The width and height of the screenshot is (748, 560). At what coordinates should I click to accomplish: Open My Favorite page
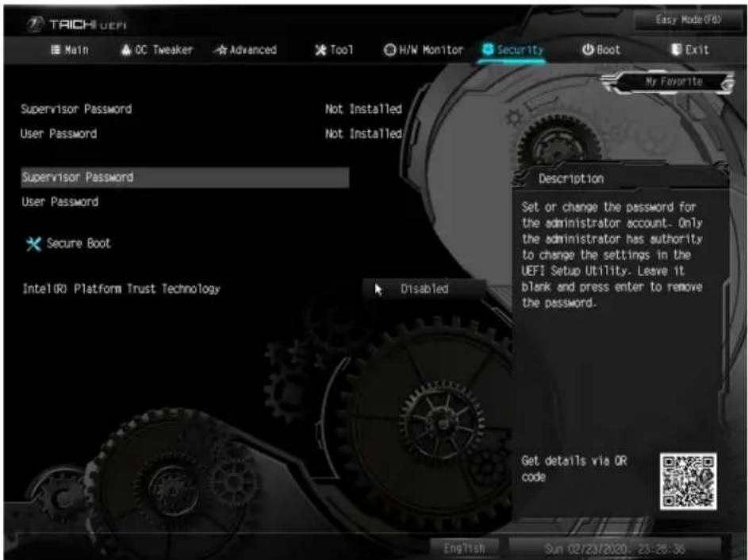[673, 82]
